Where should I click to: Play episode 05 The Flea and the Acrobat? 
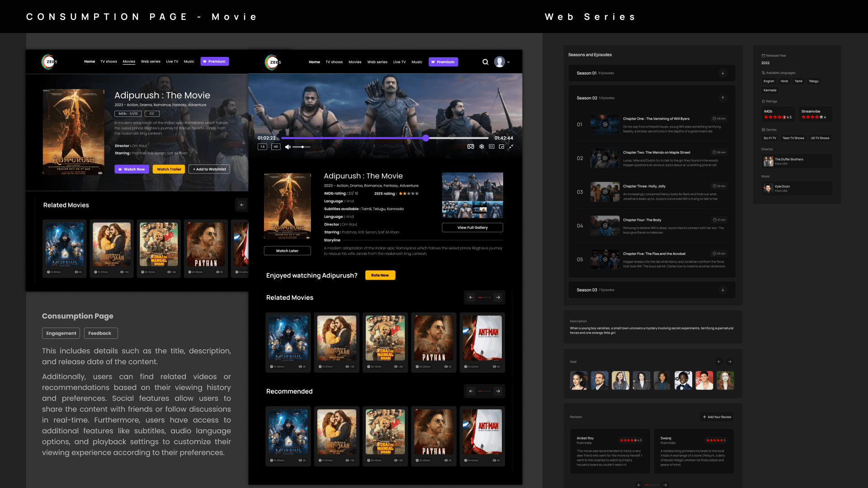pyautogui.click(x=605, y=259)
